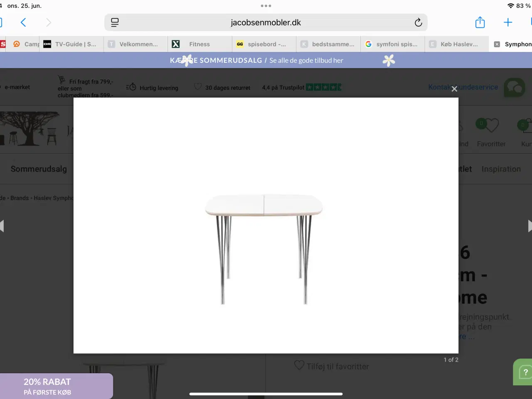Close the Symphony tab with its X
This screenshot has height=399, width=532.
[x=497, y=44]
